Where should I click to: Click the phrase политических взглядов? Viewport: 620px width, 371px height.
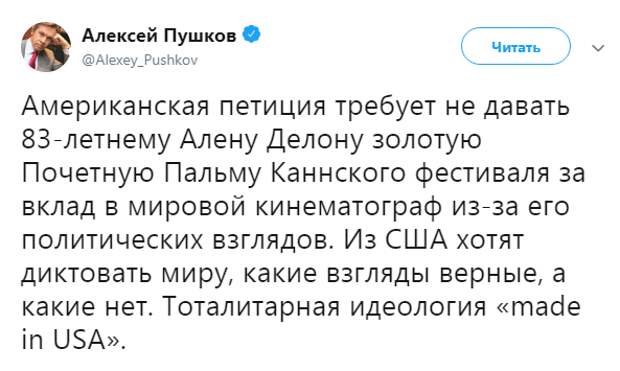pyautogui.click(x=174, y=240)
